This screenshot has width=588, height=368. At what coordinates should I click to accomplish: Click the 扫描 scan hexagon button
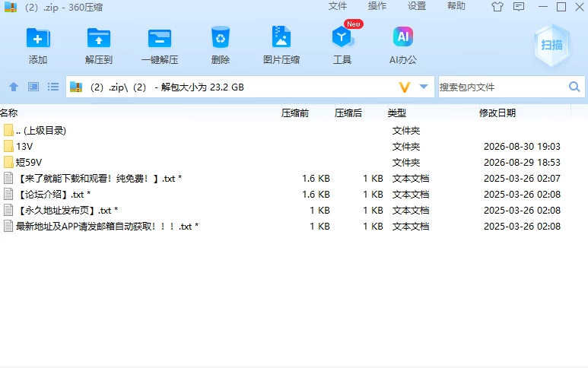(x=551, y=46)
